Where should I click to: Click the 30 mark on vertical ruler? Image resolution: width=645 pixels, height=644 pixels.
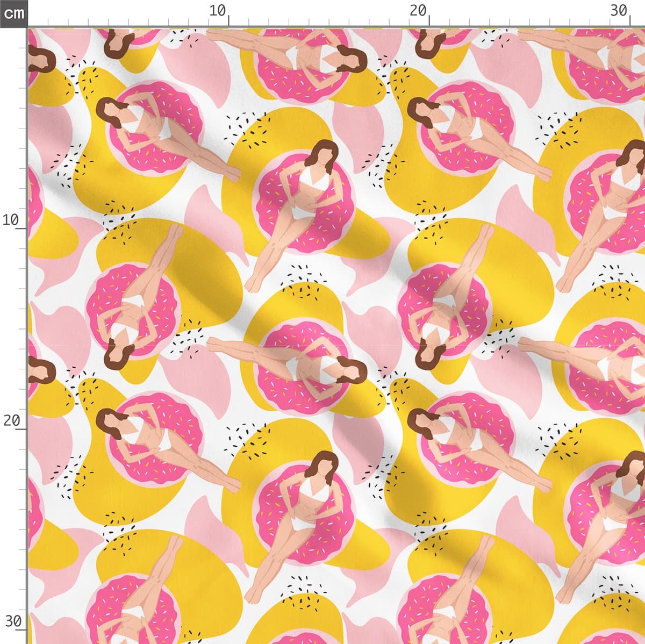[13, 621]
